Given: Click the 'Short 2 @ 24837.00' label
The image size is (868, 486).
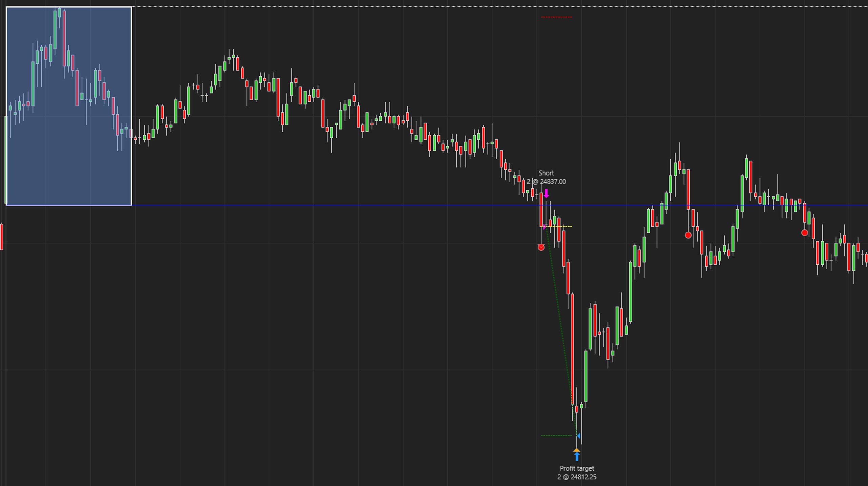Looking at the screenshot, I should (546, 177).
